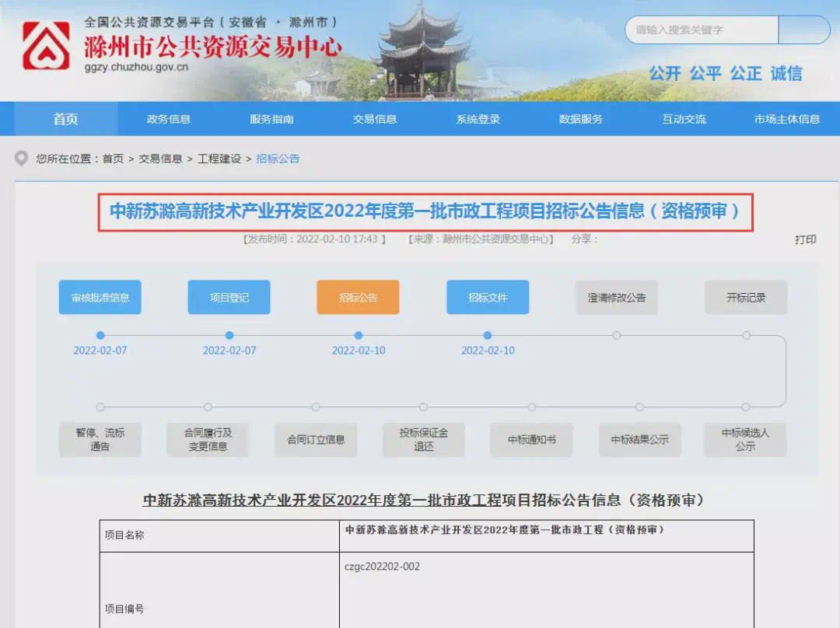Open the 首页 navigation tab
Image resolution: width=840 pixels, height=628 pixels.
coord(66,119)
